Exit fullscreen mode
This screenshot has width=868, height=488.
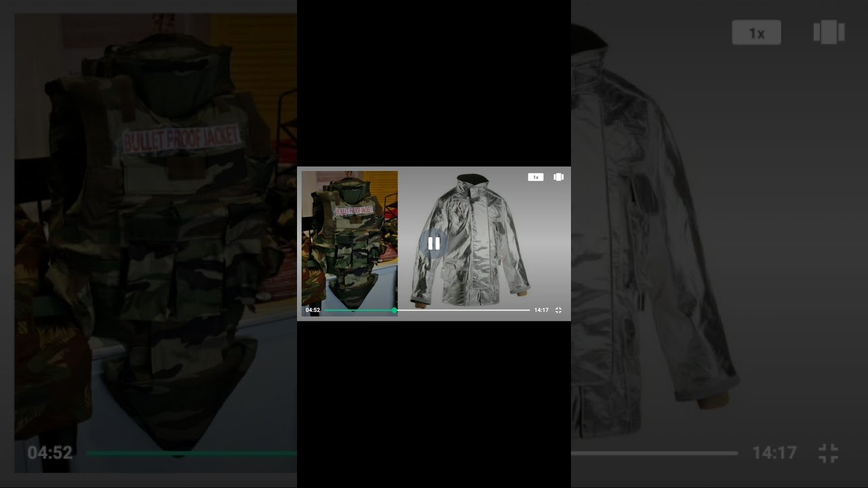pyautogui.click(x=558, y=310)
